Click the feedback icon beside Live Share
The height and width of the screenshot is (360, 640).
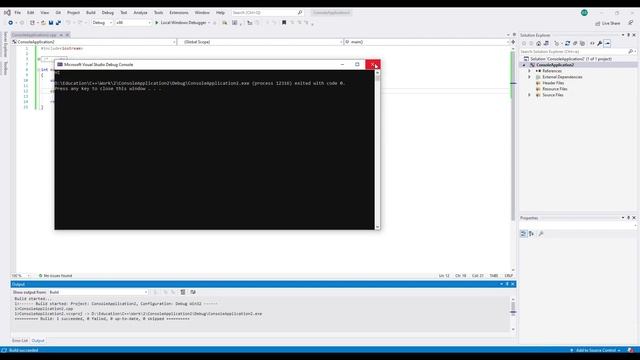coord(630,23)
